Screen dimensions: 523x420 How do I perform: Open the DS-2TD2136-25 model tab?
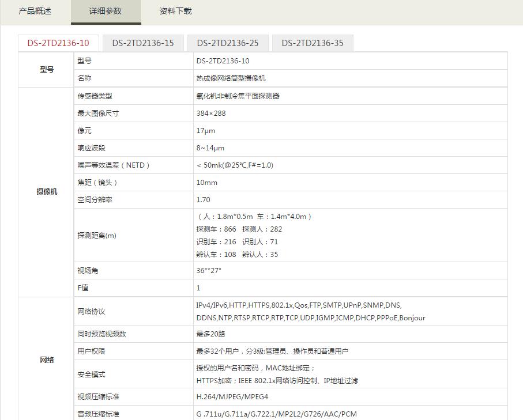tap(228, 43)
